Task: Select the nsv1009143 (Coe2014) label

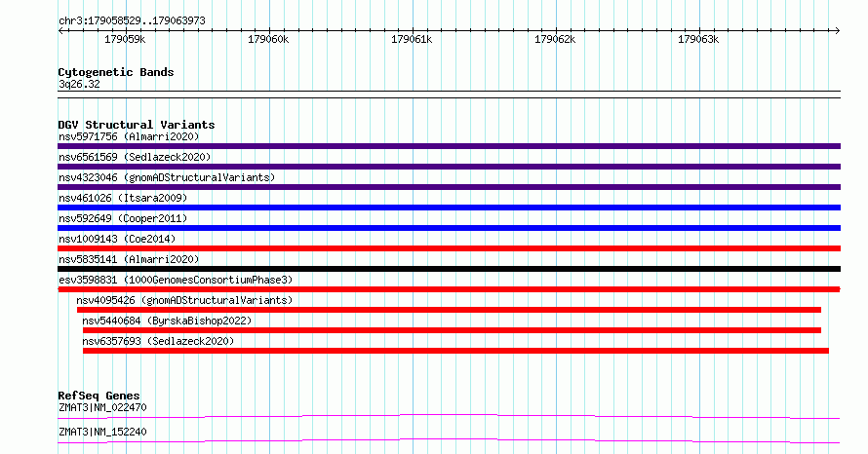Action: click(117, 239)
